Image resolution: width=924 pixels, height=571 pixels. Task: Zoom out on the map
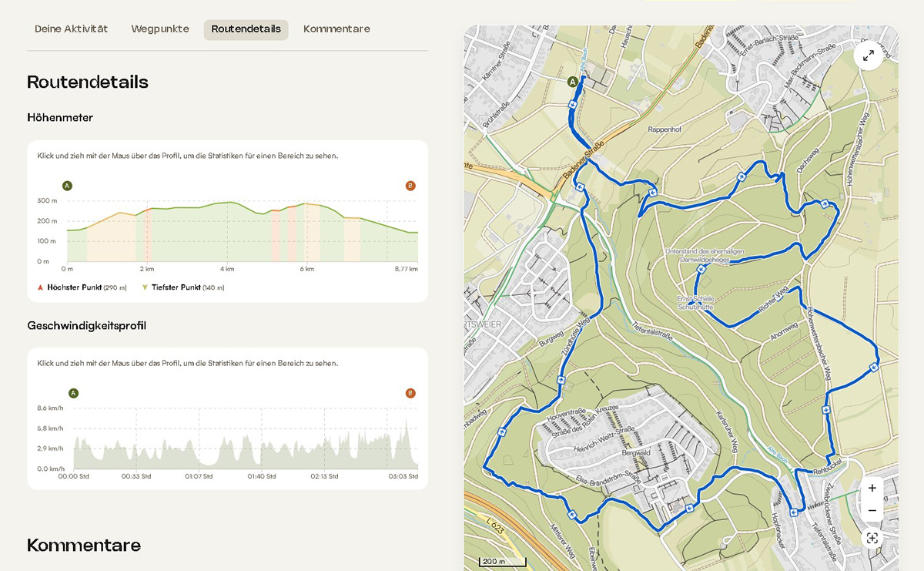pyautogui.click(x=872, y=510)
